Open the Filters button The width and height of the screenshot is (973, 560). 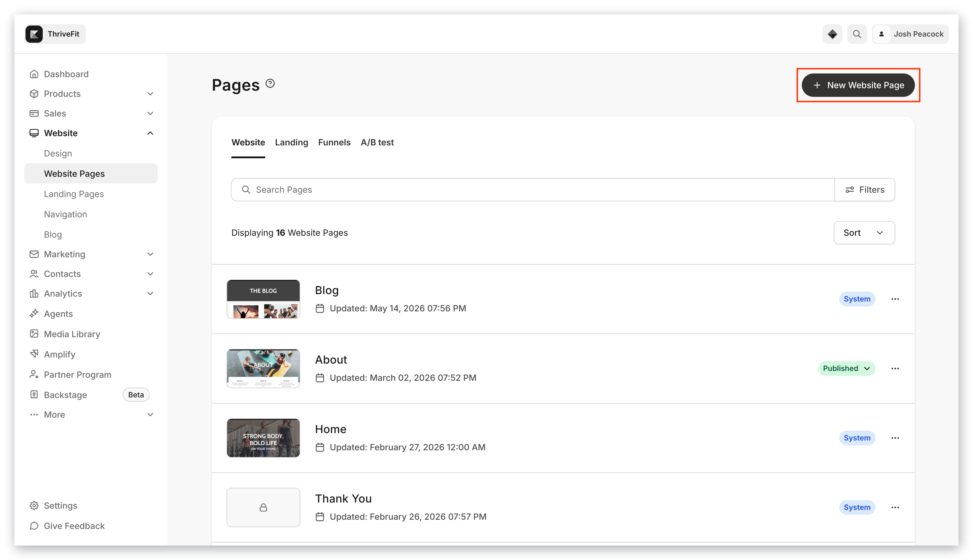click(x=865, y=190)
